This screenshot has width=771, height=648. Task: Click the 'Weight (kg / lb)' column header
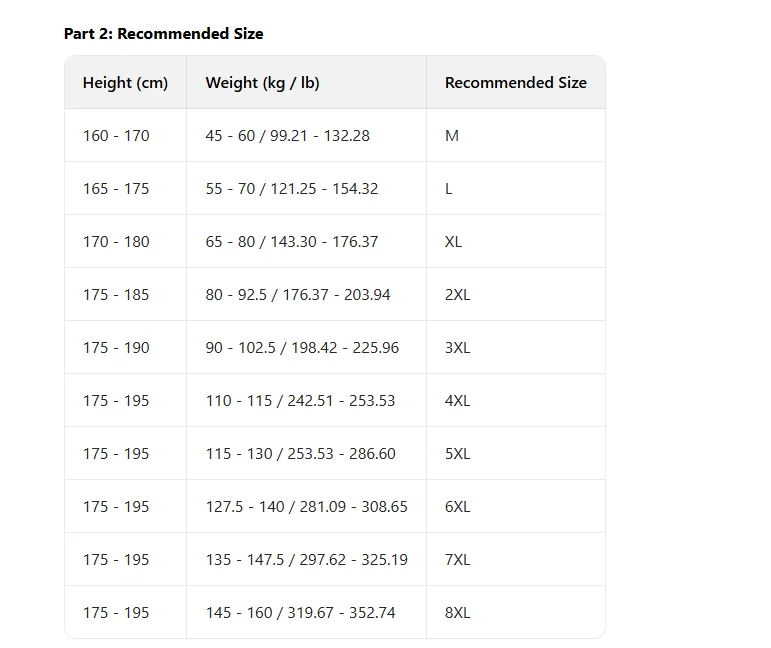262,83
